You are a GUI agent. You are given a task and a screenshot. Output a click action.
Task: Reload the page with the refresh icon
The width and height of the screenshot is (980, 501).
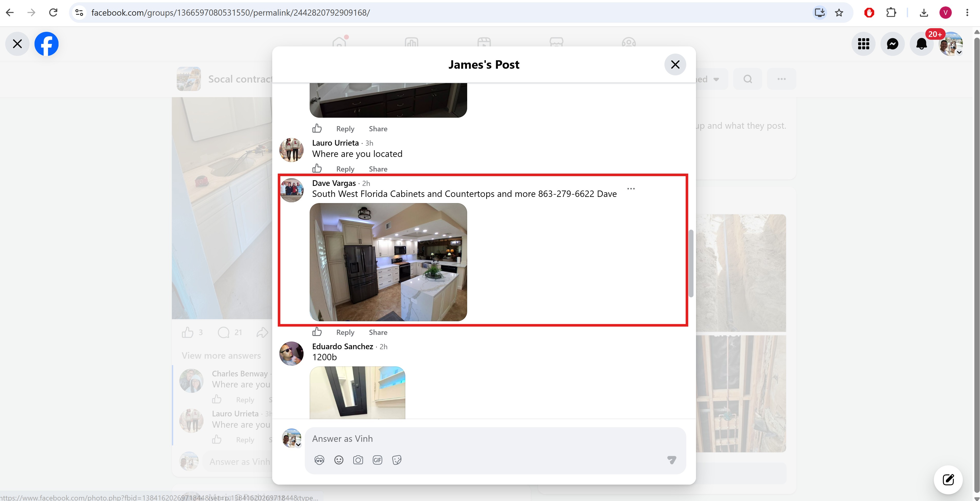[x=53, y=13]
